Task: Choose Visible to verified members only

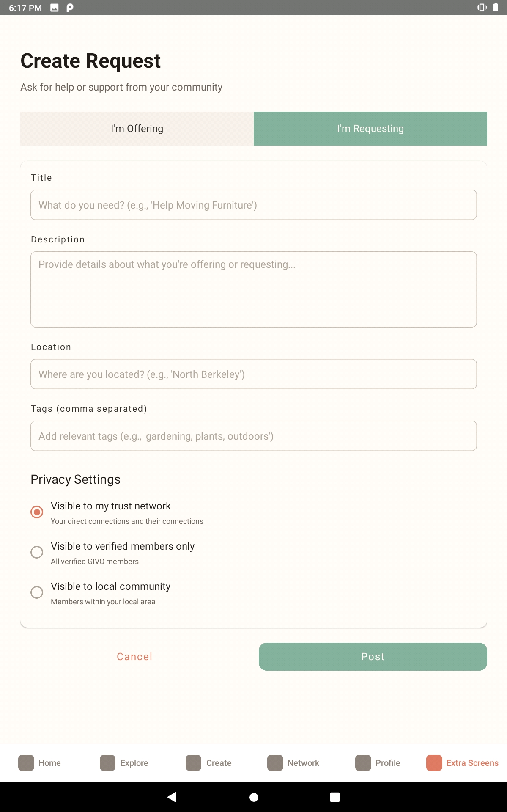Action: 37,552
